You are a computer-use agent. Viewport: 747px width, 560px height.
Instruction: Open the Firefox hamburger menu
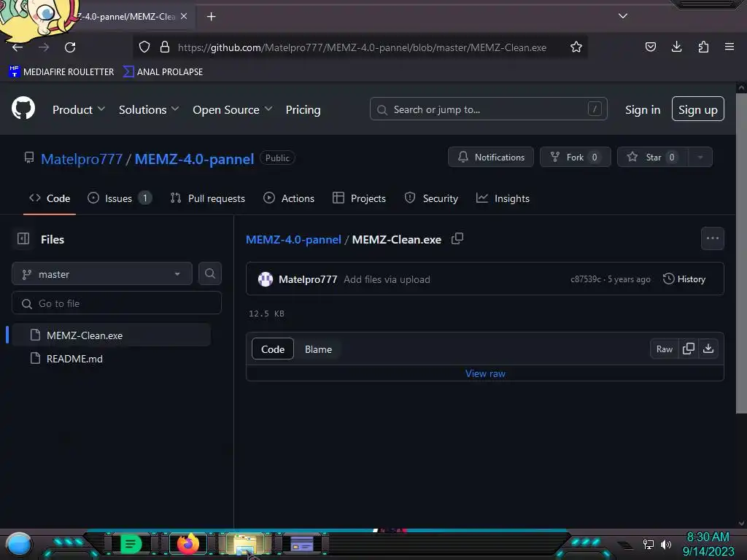click(729, 47)
